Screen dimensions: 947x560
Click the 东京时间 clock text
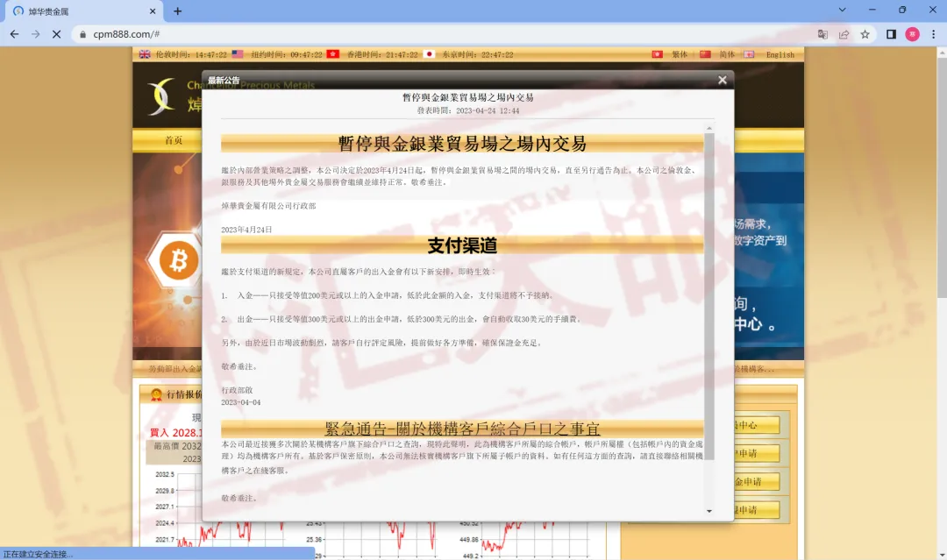[478, 54]
